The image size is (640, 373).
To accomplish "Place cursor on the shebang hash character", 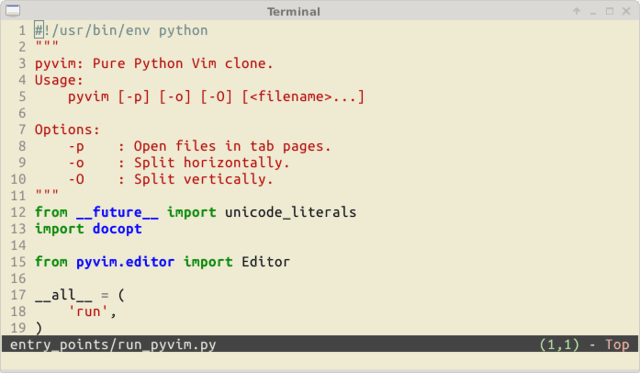I will (39, 30).
